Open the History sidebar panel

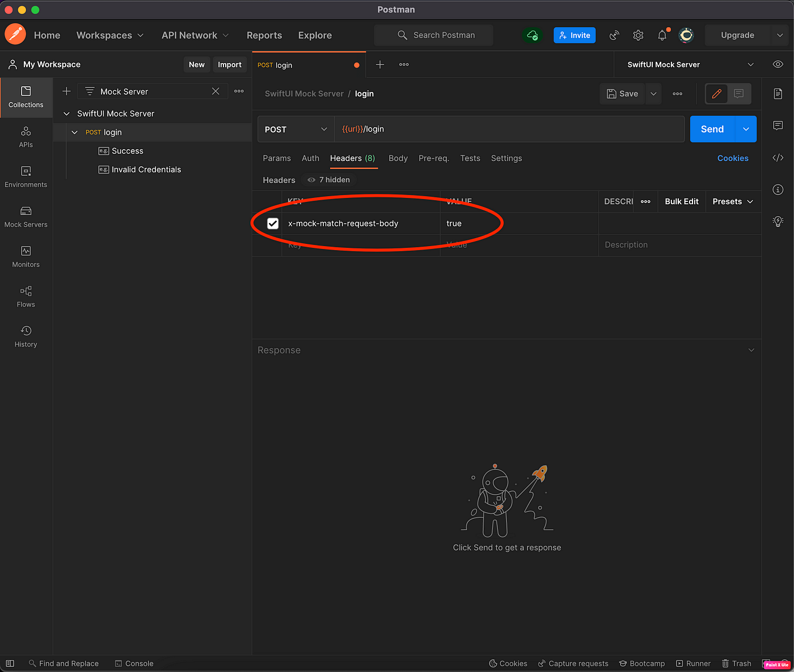point(26,337)
